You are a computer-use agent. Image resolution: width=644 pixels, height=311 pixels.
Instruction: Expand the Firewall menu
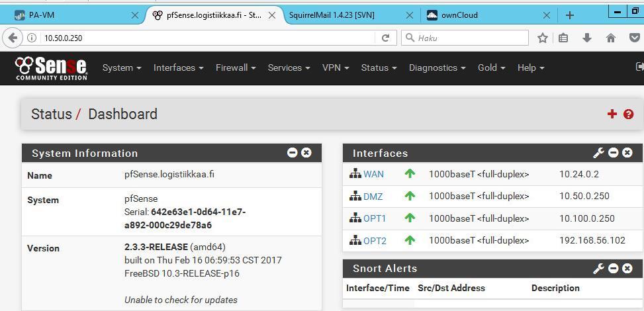236,67
